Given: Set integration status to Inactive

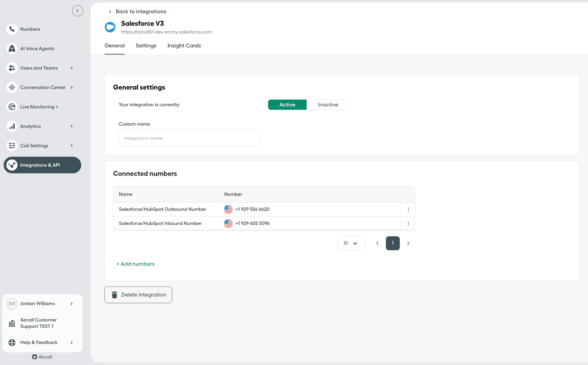Looking at the screenshot, I should click(328, 105).
